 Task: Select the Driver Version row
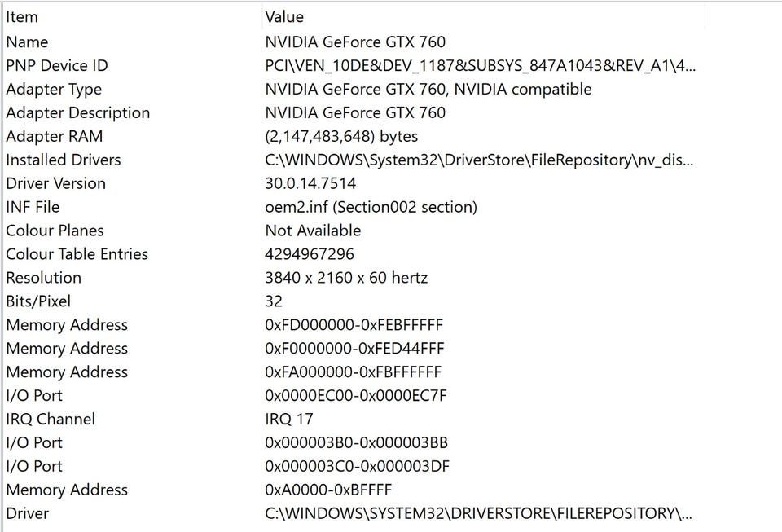55,183
